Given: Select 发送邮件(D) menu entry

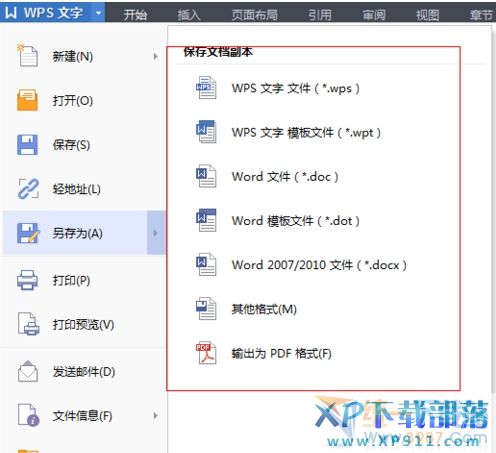Looking at the screenshot, I should click(84, 371).
